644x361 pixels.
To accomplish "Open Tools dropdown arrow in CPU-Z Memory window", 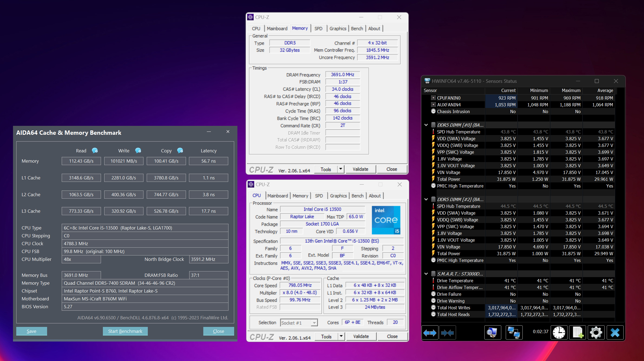I will point(341,169).
